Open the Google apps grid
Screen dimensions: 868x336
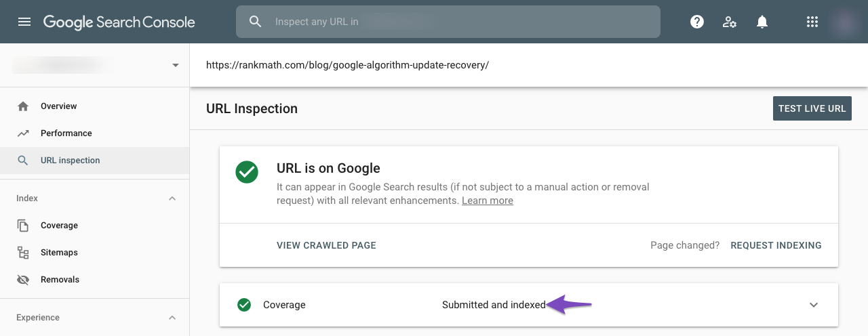point(812,22)
